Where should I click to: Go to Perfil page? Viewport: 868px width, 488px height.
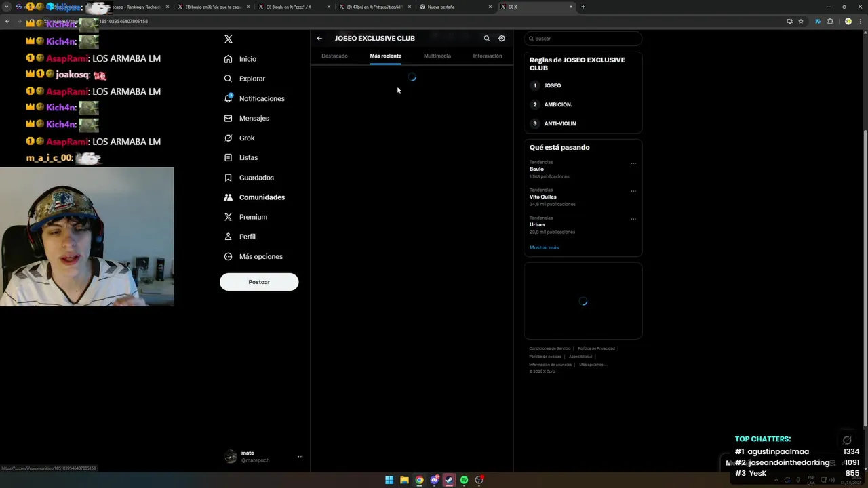point(240,237)
